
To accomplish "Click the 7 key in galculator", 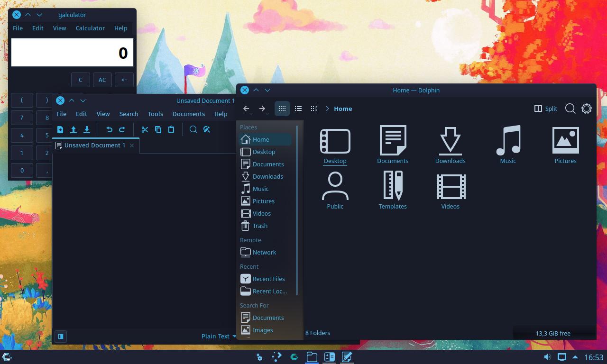I will pos(22,118).
